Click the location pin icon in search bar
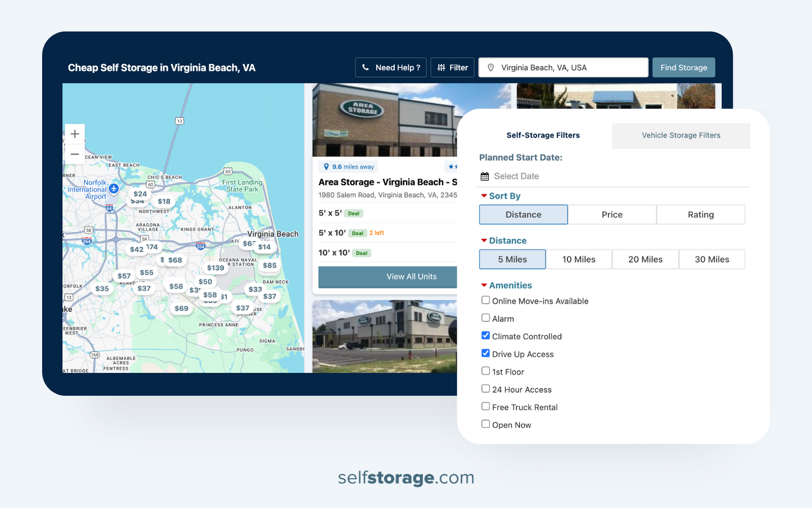This screenshot has height=508, width=812. point(490,67)
